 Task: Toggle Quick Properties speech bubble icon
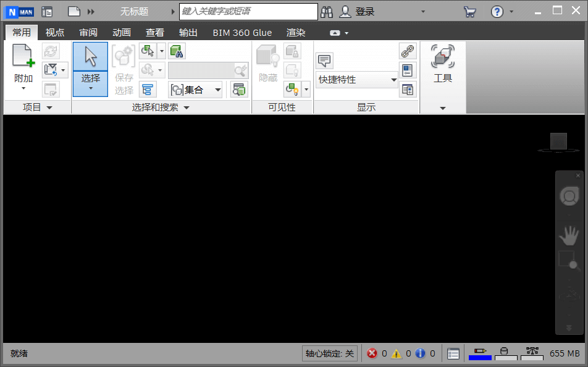point(324,60)
